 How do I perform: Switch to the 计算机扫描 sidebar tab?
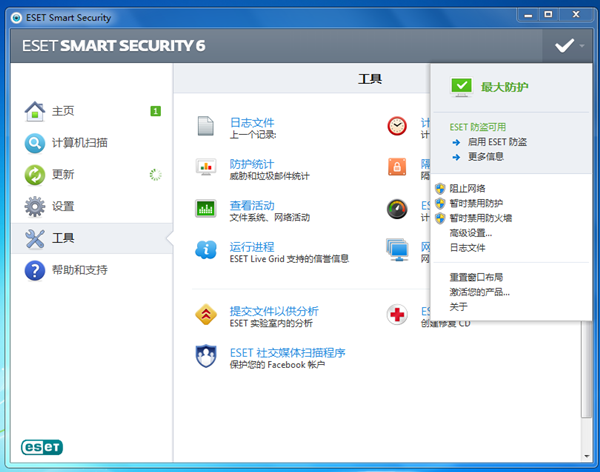[79, 142]
